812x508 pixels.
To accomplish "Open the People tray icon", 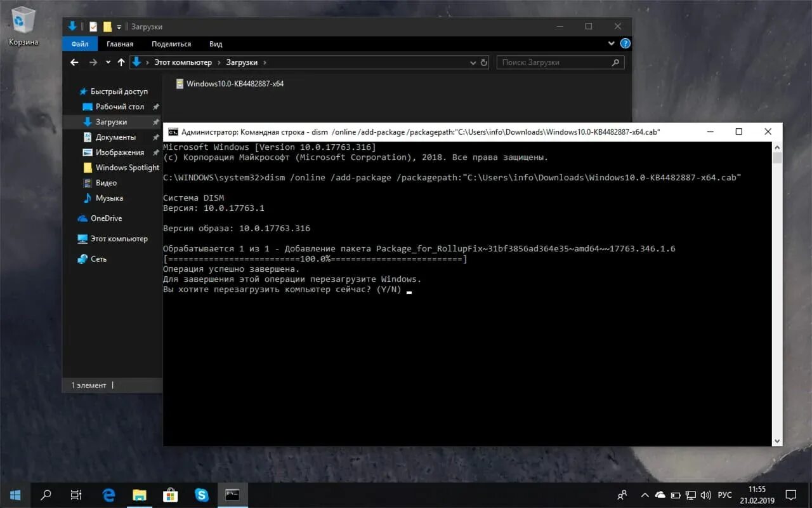I will pos(622,495).
